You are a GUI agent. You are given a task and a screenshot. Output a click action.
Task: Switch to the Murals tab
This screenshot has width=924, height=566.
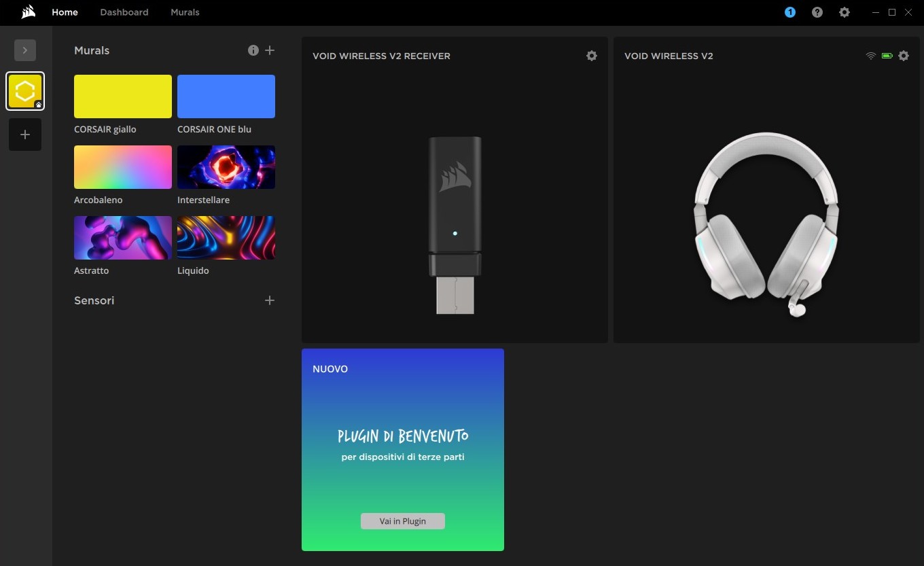(185, 12)
